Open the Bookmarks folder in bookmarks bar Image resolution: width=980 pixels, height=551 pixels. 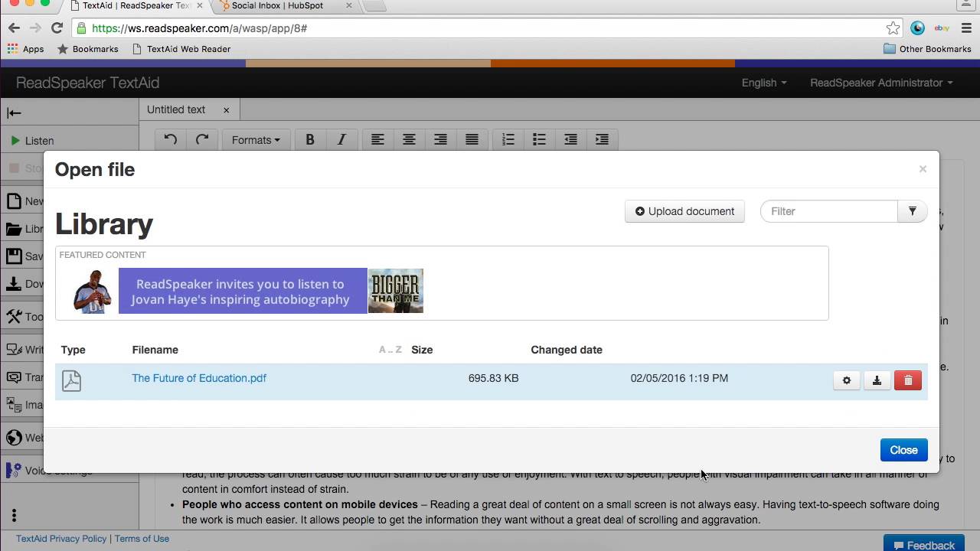pyautogui.click(x=88, y=49)
